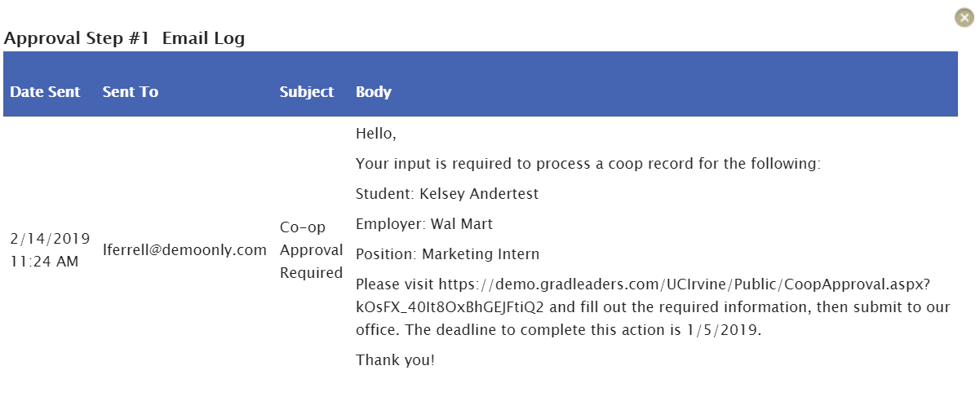Click the Approval Step #1 heading text
Viewport: 980px width, 401px height.
(77, 38)
